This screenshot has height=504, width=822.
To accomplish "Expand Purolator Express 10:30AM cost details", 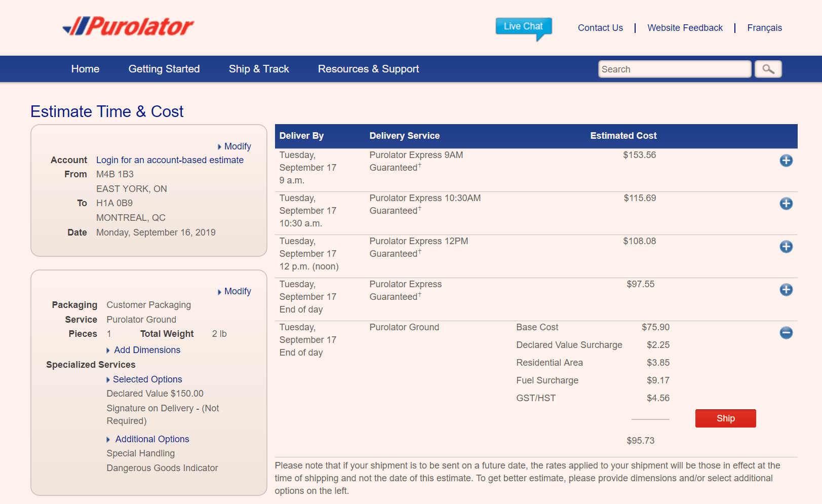I will [786, 204].
